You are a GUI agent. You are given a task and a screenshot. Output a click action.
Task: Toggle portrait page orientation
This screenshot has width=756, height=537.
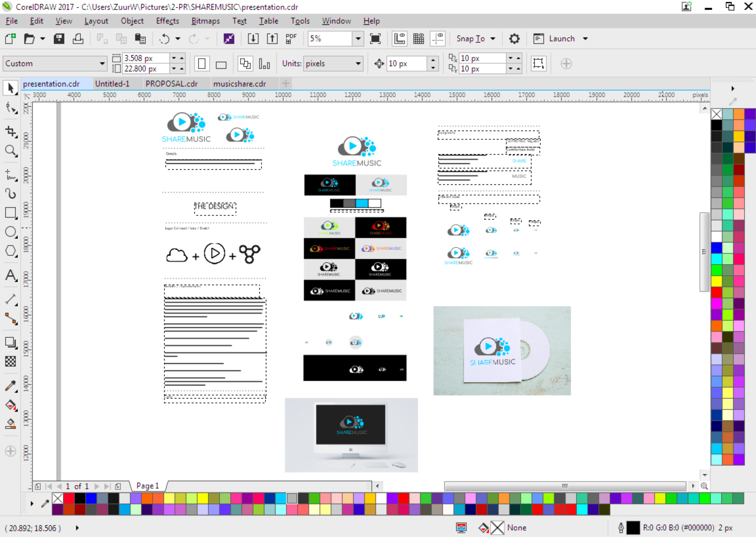202,63
